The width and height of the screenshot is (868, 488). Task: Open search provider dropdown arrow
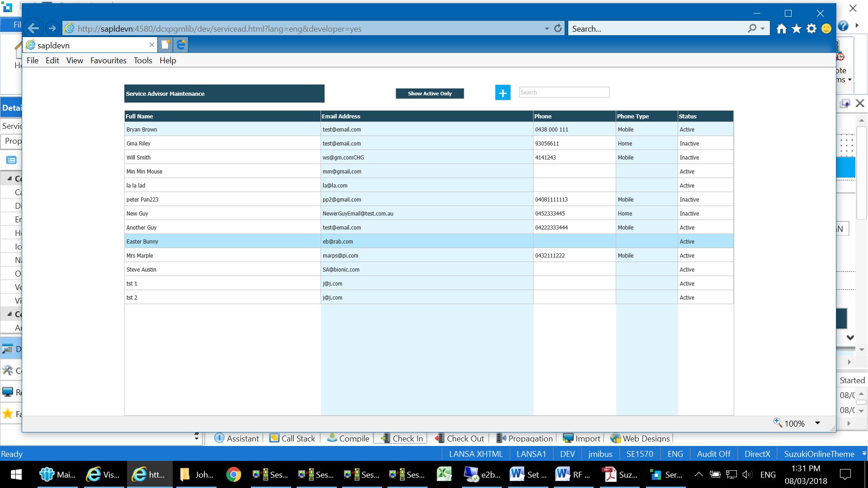pyautogui.click(x=763, y=28)
